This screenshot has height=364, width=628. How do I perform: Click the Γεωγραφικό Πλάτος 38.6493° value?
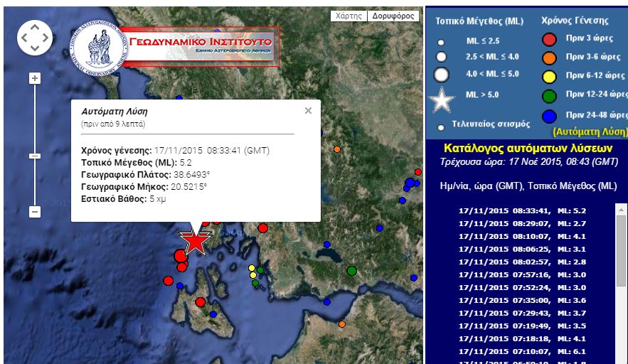pos(191,175)
